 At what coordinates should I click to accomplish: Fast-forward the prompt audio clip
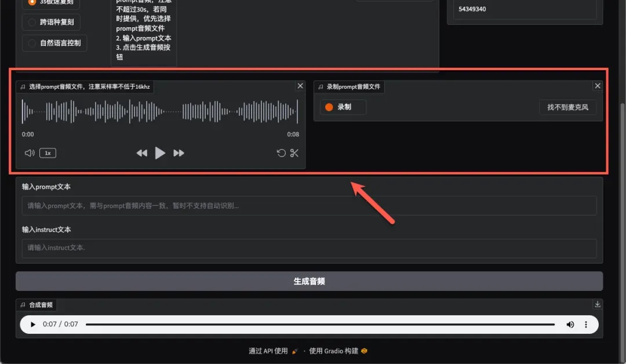179,153
